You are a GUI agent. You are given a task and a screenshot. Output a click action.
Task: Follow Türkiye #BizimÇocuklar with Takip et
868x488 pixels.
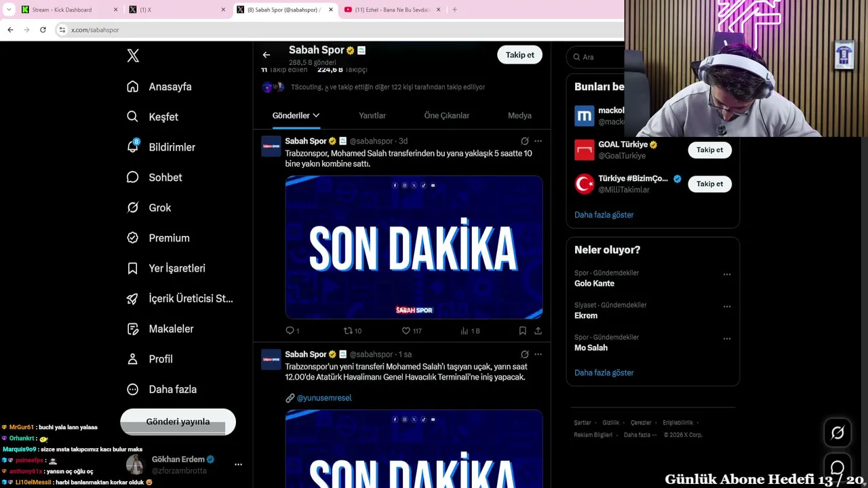coord(709,184)
